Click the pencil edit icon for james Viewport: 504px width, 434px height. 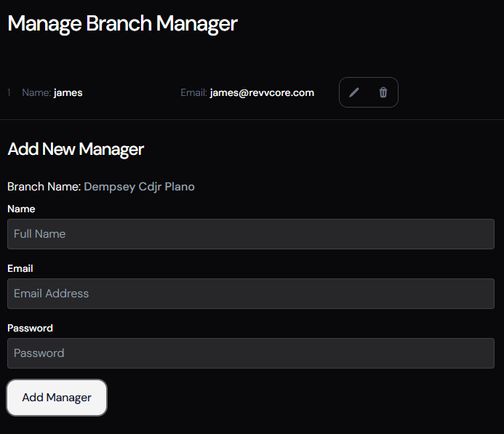coord(354,92)
